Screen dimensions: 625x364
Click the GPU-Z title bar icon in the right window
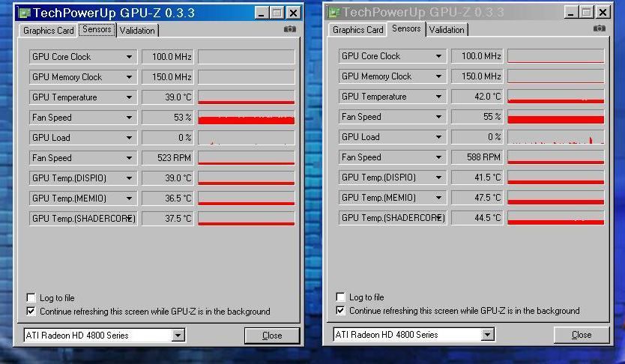click(333, 12)
